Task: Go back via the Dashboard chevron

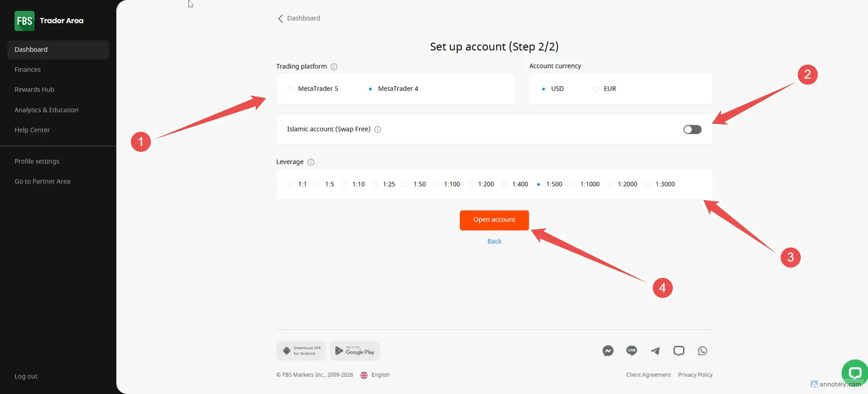Action: 281,19
